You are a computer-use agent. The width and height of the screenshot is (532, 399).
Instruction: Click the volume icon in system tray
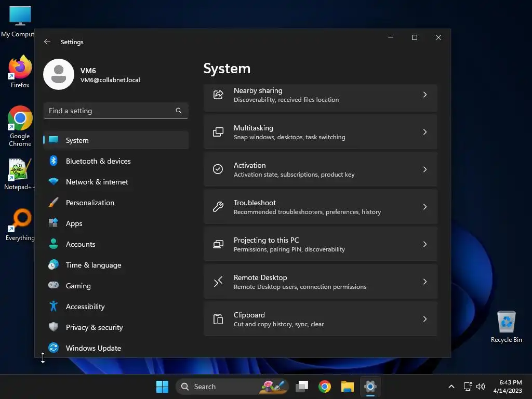[481, 387]
